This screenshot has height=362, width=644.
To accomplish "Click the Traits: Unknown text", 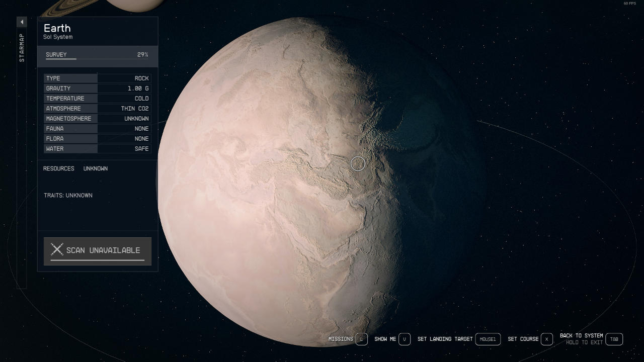I will [x=68, y=195].
